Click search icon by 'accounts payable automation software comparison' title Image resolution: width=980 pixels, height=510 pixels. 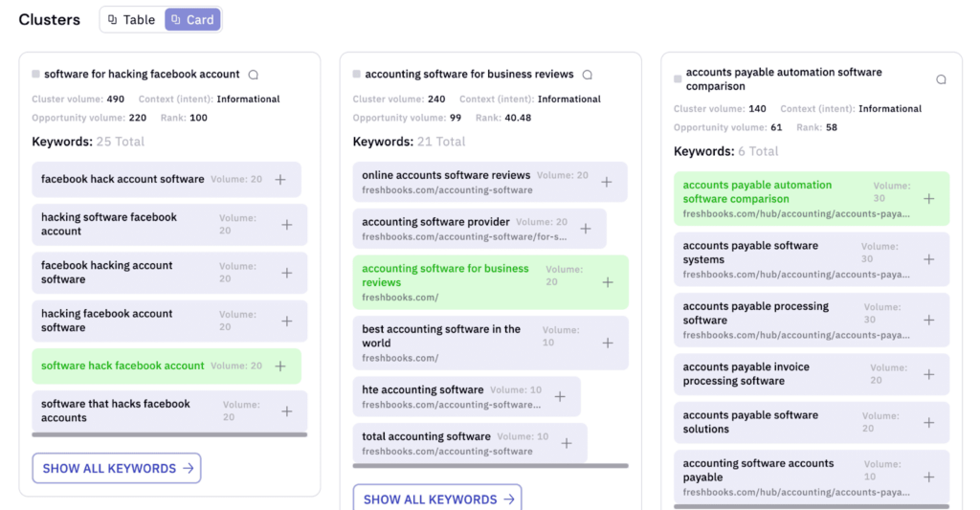[941, 79]
